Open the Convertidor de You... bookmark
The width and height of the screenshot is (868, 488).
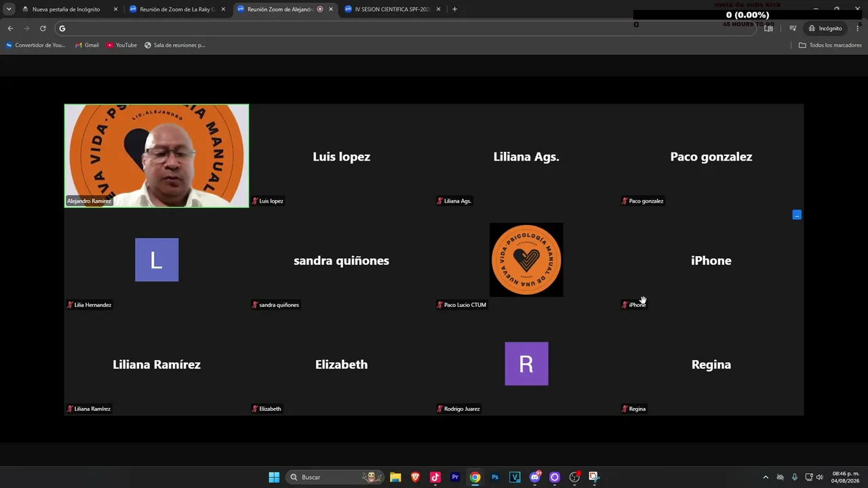coord(36,45)
